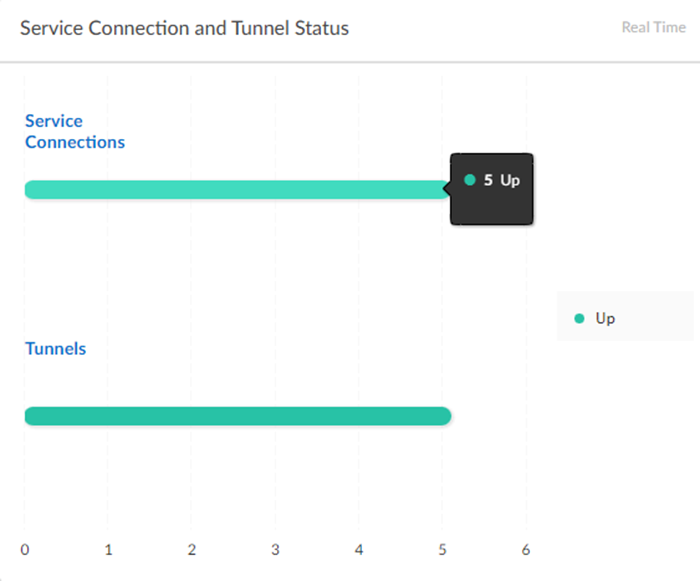Click the "Real Time" label
Image resolution: width=700 pixels, height=581 pixels.
(x=653, y=28)
